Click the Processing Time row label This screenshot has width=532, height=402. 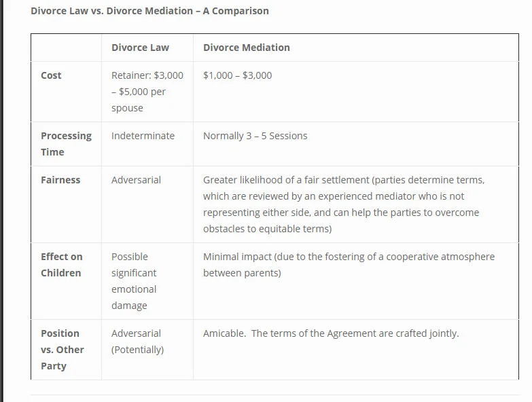click(x=66, y=144)
